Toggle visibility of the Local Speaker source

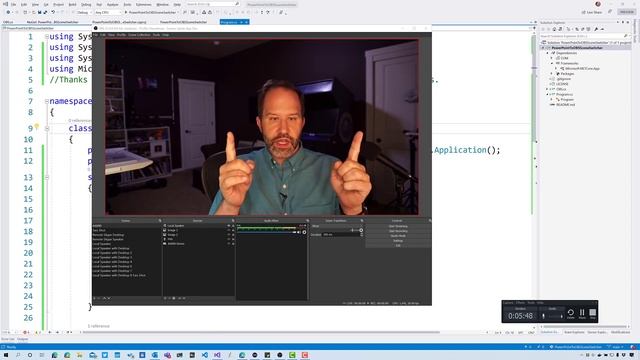point(229,226)
